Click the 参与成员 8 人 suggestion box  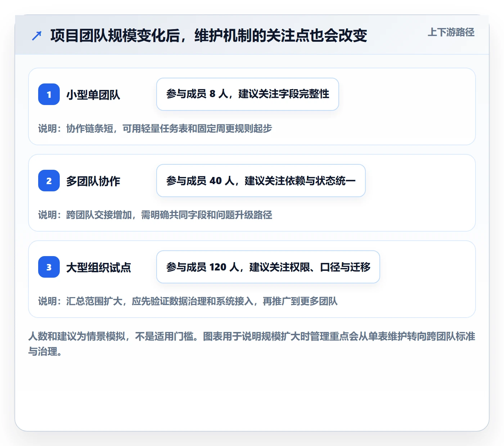(x=248, y=94)
